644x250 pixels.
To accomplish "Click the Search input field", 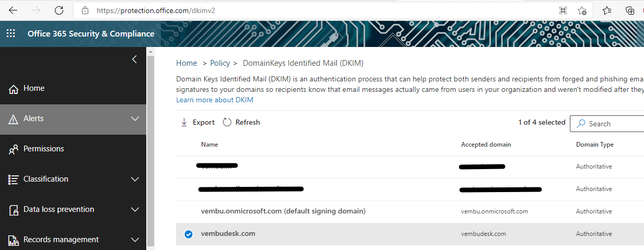I will point(607,124).
